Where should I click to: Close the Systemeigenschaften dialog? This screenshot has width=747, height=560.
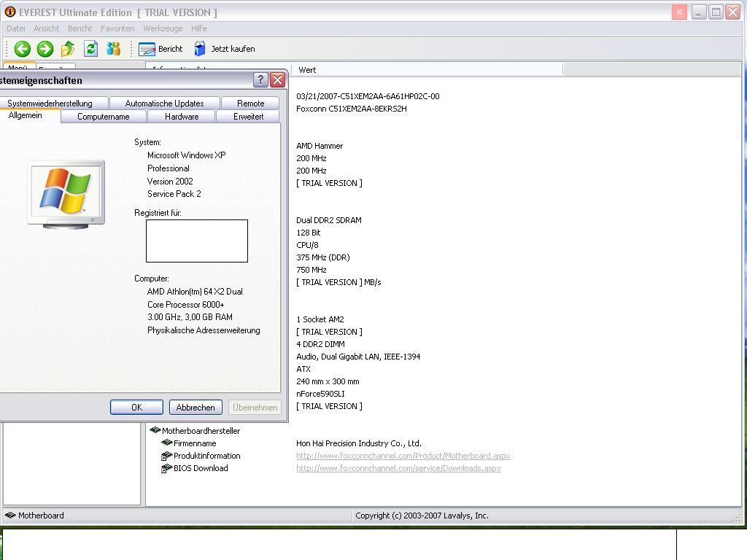(277, 80)
